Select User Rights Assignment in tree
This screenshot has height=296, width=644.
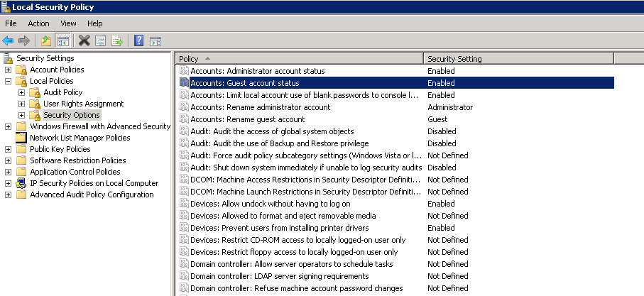83,104
